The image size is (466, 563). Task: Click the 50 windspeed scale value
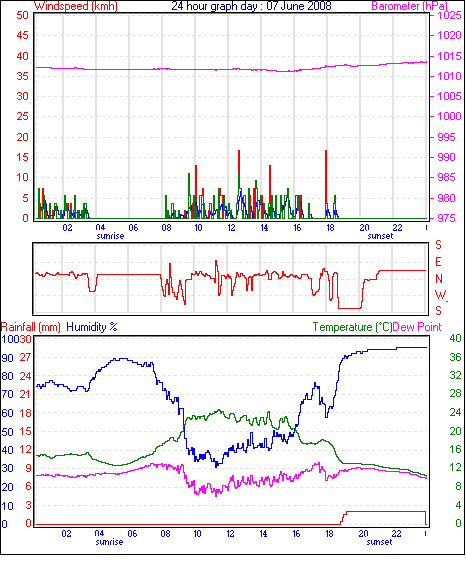22,15
